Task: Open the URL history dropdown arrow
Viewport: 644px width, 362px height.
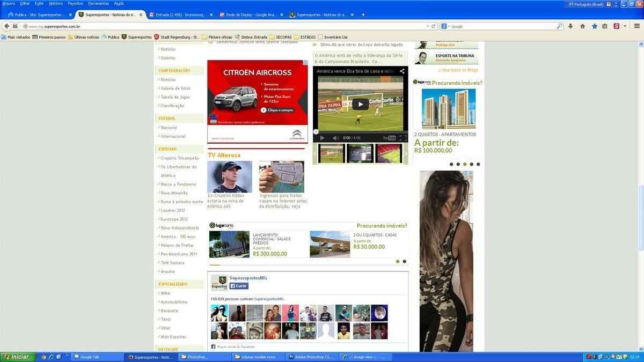Action: point(427,26)
